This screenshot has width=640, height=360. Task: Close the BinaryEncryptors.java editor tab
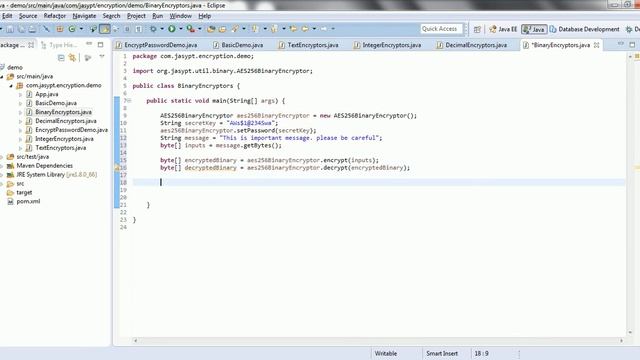point(596,45)
